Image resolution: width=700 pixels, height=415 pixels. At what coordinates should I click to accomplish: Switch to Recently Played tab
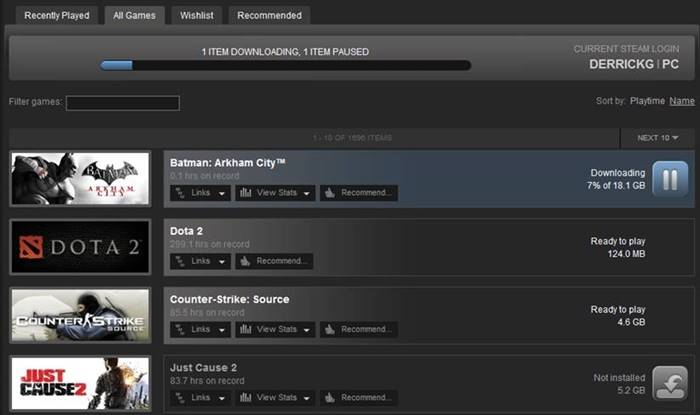point(56,16)
